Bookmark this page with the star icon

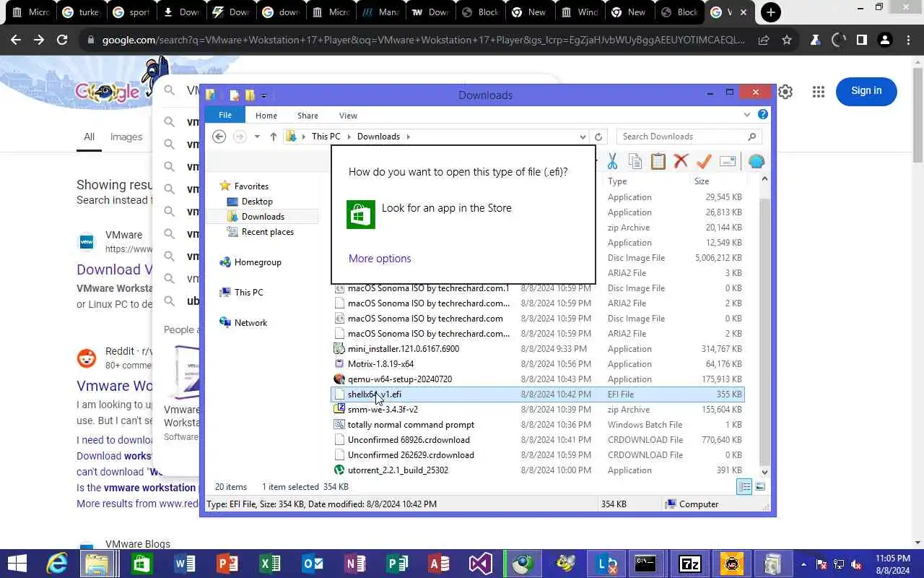click(787, 40)
